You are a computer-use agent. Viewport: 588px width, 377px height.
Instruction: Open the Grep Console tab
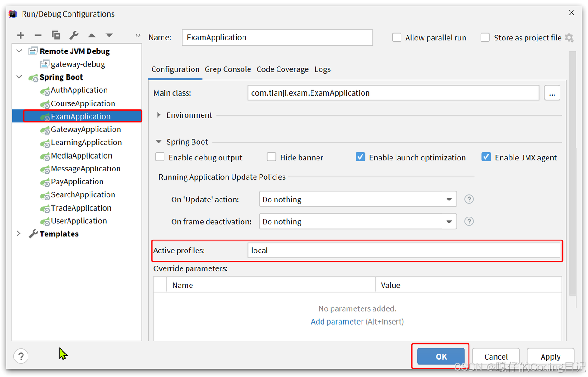(x=228, y=69)
